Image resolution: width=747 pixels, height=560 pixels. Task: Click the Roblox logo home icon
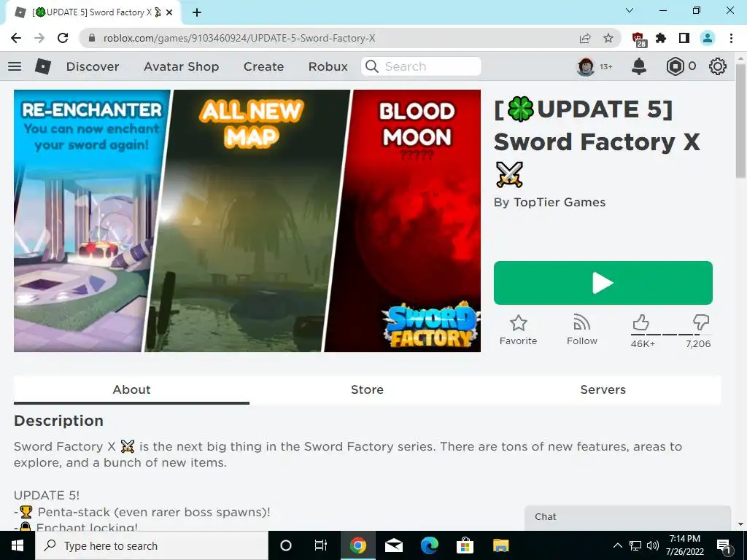tap(43, 66)
